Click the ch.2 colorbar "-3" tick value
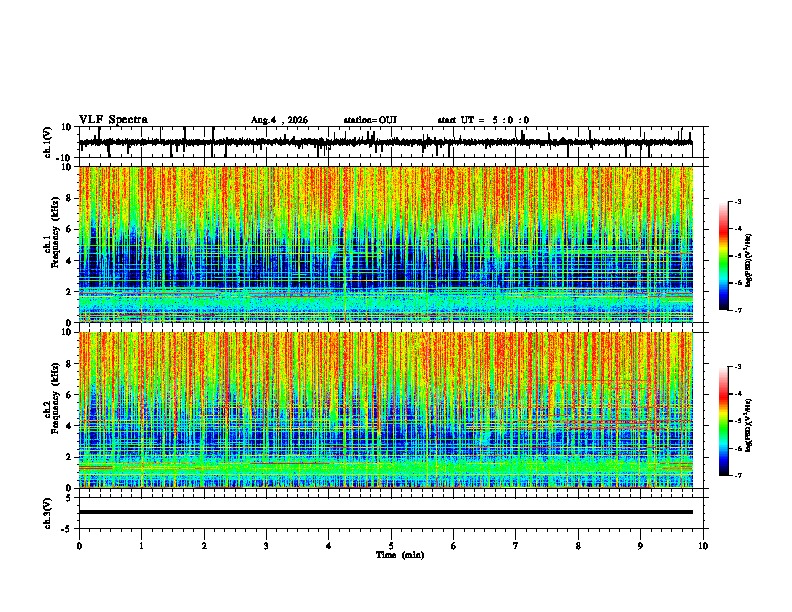The width and height of the screenshot is (792, 612). coord(737,367)
